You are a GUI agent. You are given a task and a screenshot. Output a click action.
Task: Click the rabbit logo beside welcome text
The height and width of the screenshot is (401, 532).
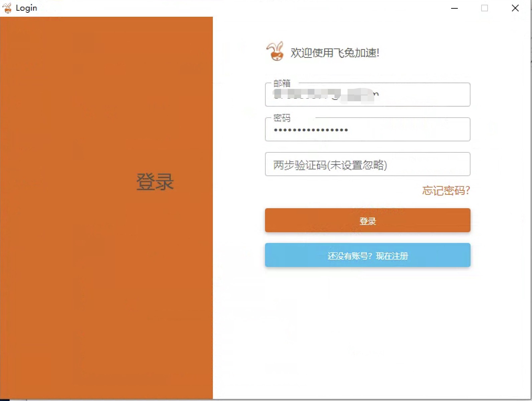point(275,51)
